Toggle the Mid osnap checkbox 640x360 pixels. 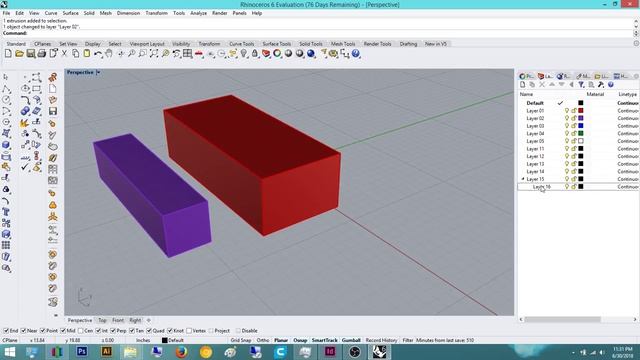tap(63, 331)
